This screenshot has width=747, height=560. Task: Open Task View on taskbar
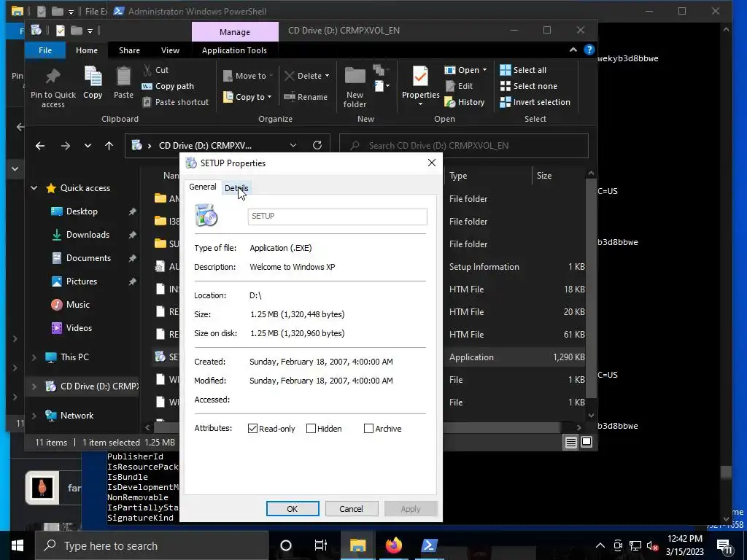pos(321,545)
